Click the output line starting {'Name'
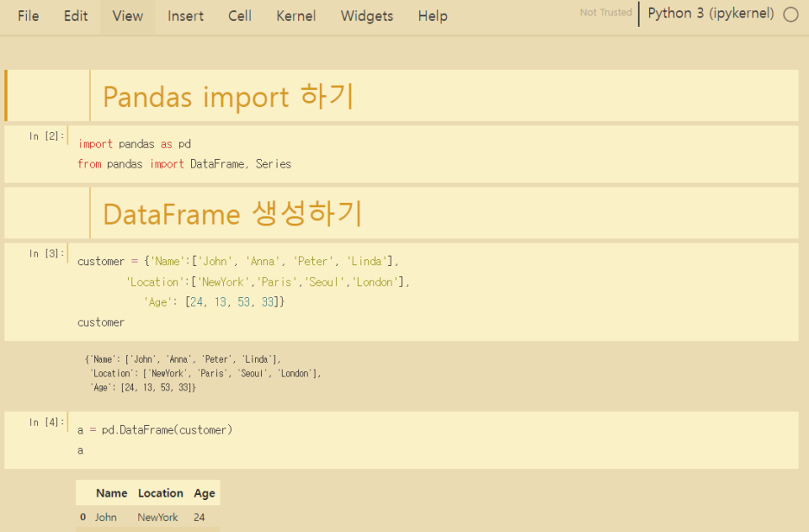809x532 pixels. 182,359
